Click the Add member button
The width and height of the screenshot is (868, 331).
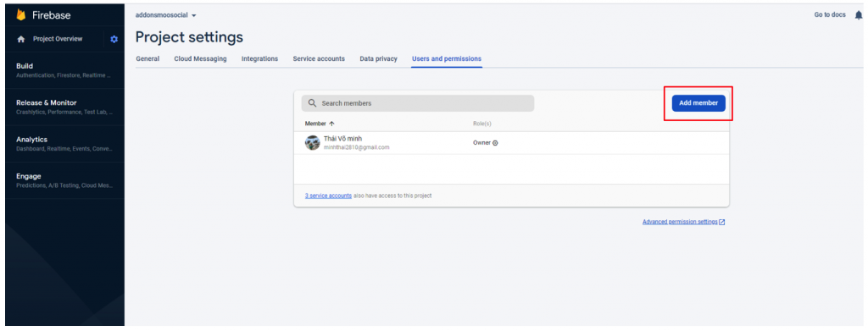[698, 102]
